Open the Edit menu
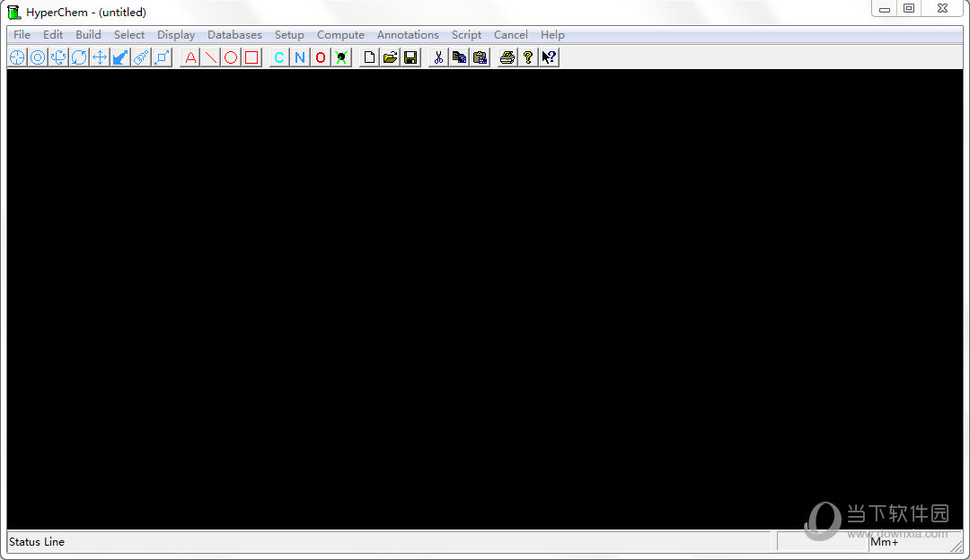The image size is (970, 560). pyautogui.click(x=53, y=35)
